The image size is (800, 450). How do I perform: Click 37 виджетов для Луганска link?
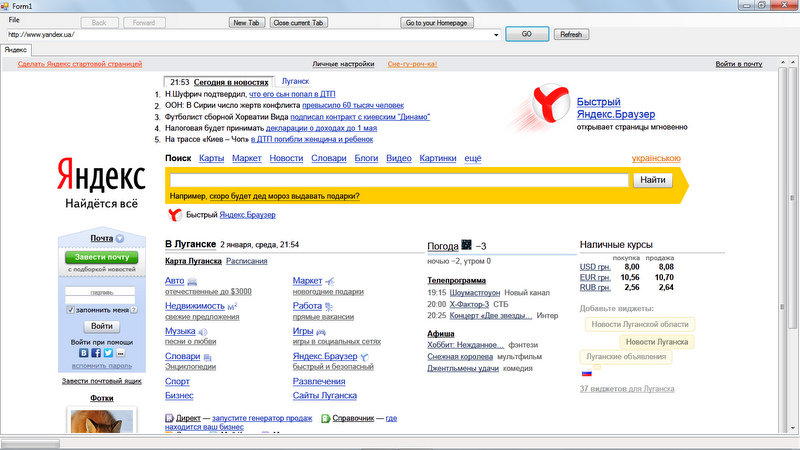[627, 389]
